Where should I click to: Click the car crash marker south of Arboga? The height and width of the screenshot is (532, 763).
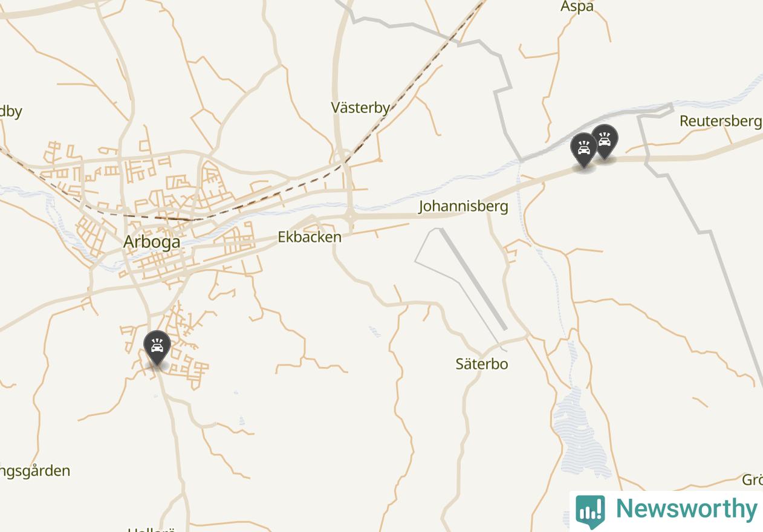click(157, 348)
